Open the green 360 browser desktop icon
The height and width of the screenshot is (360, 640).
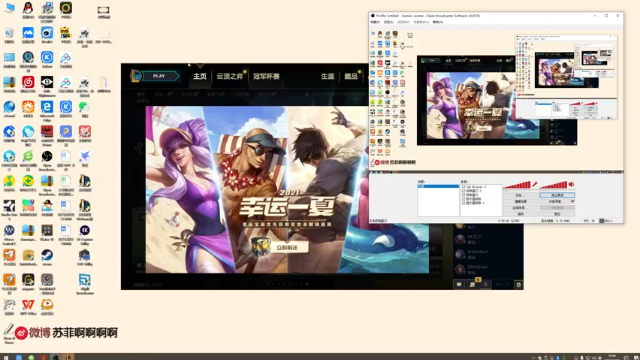tap(28, 156)
